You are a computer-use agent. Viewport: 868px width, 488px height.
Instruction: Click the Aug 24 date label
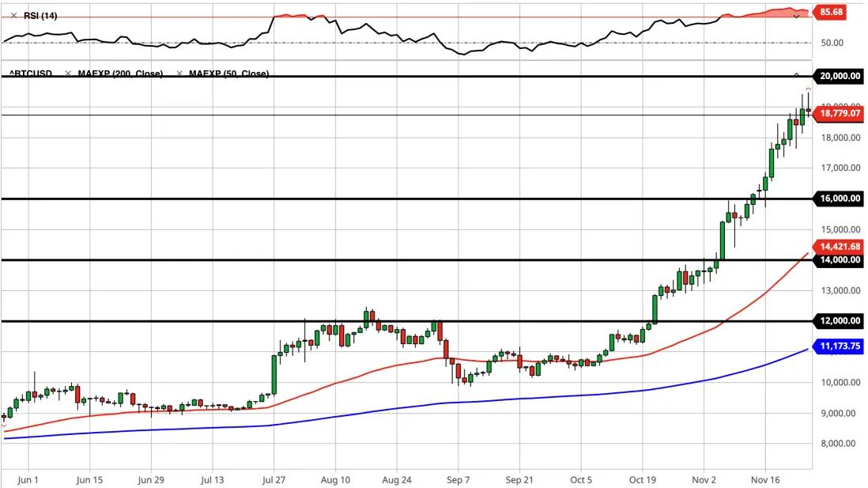pos(397,479)
